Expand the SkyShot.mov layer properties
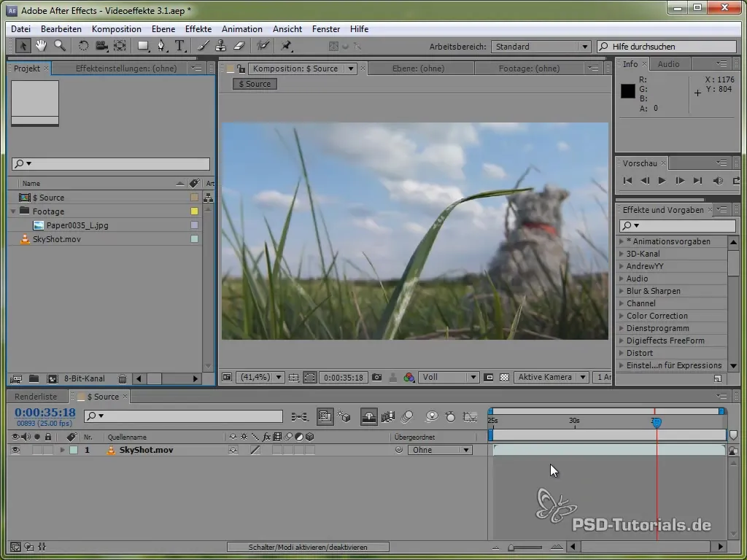This screenshot has width=747, height=560. pos(62,450)
